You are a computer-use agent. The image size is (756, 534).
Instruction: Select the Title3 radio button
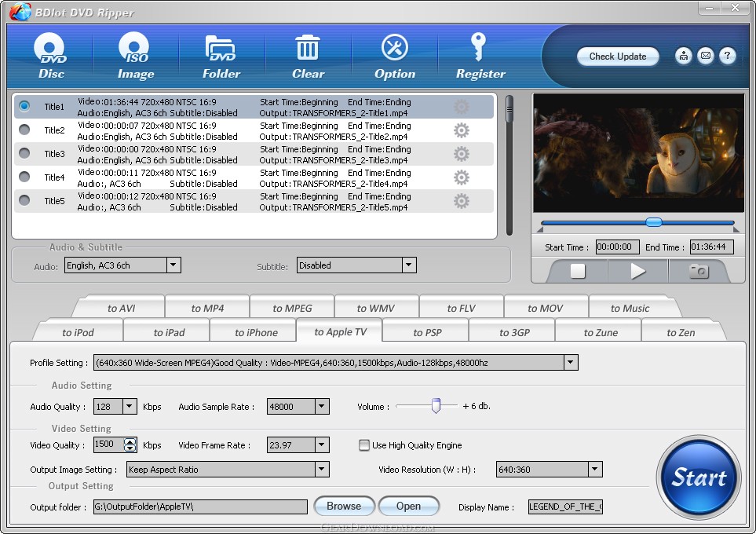coord(24,153)
